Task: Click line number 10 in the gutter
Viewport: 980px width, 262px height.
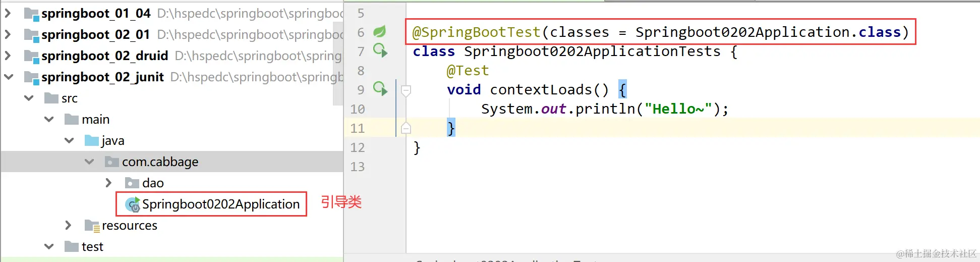Action: click(358, 109)
